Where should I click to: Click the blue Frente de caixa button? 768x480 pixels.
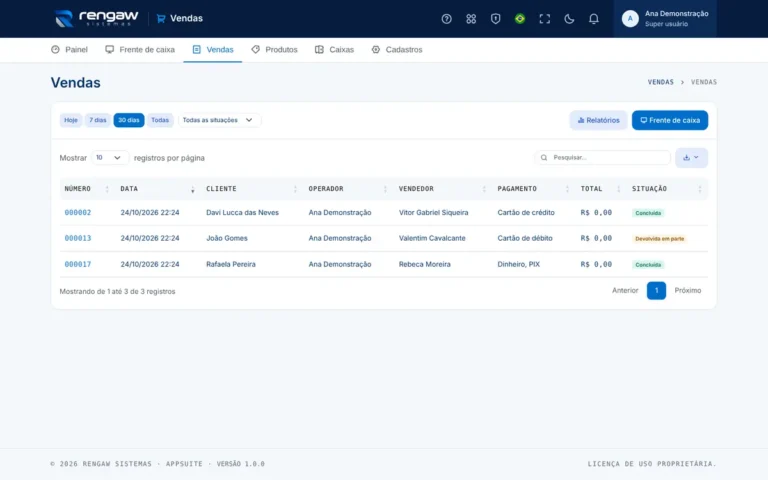point(670,120)
